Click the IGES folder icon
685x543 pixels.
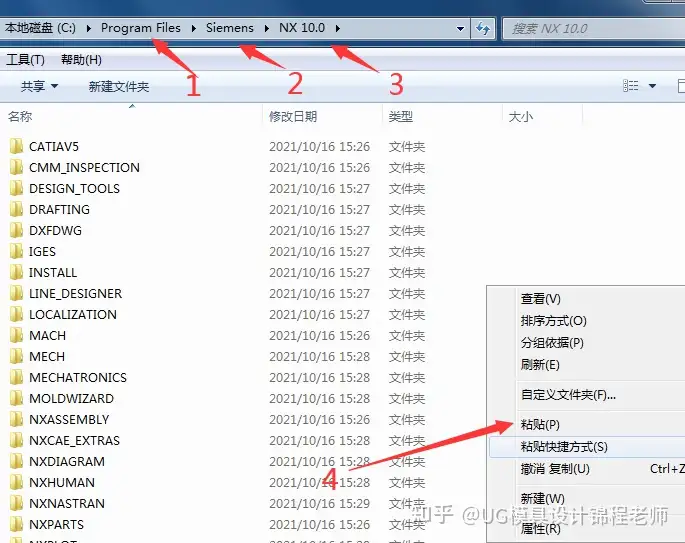16,251
